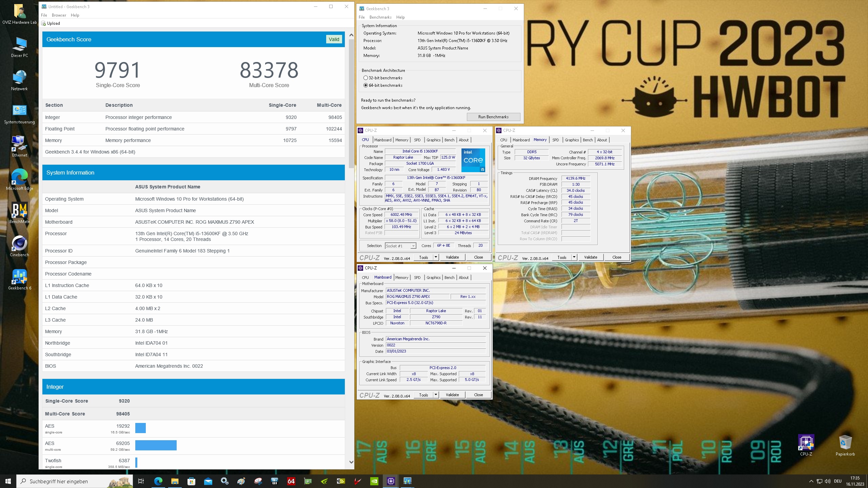Open Bench tab in CPU-Z Mainboard window
Image resolution: width=868 pixels, height=488 pixels.
[x=449, y=278]
